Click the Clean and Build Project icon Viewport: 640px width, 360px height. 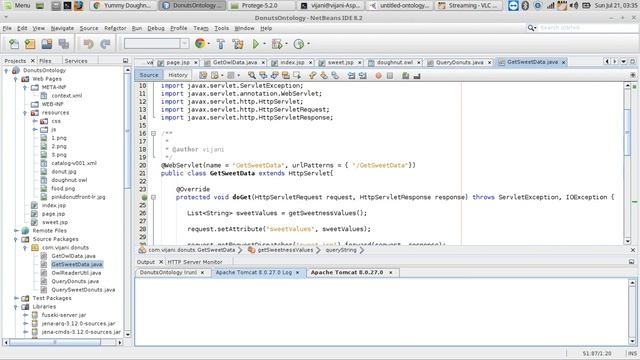[x=238, y=44]
